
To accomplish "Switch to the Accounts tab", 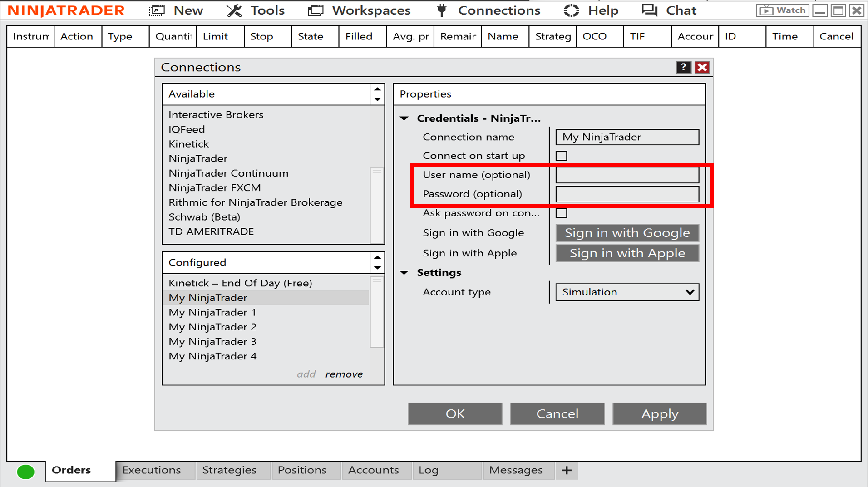I will click(x=373, y=471).
